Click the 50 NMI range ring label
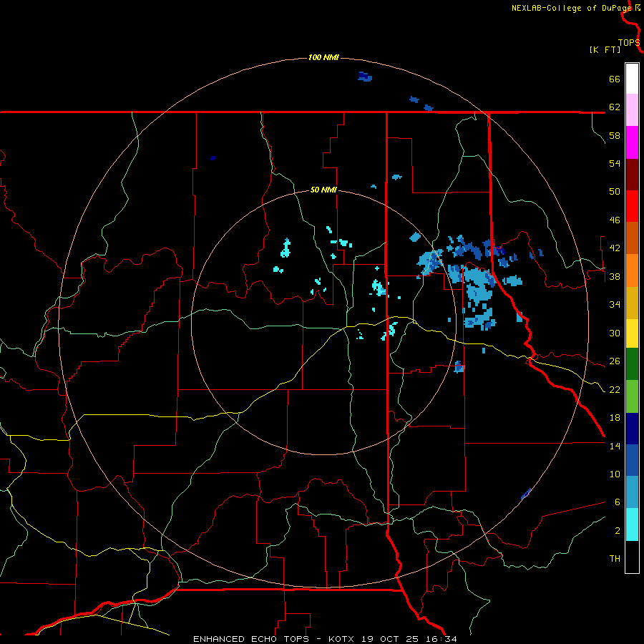This screenshot has width=644, height=644. (x=323, y=190)
